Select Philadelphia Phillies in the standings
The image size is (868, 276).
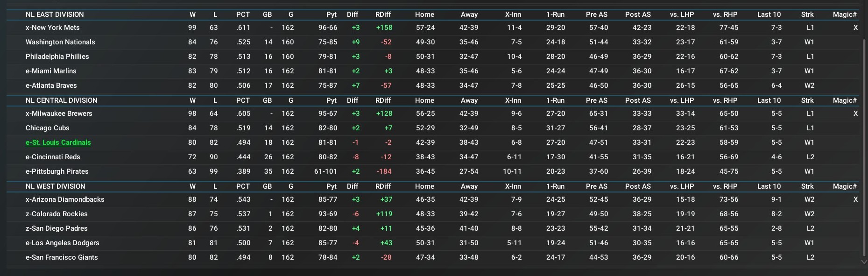point(57,57)
